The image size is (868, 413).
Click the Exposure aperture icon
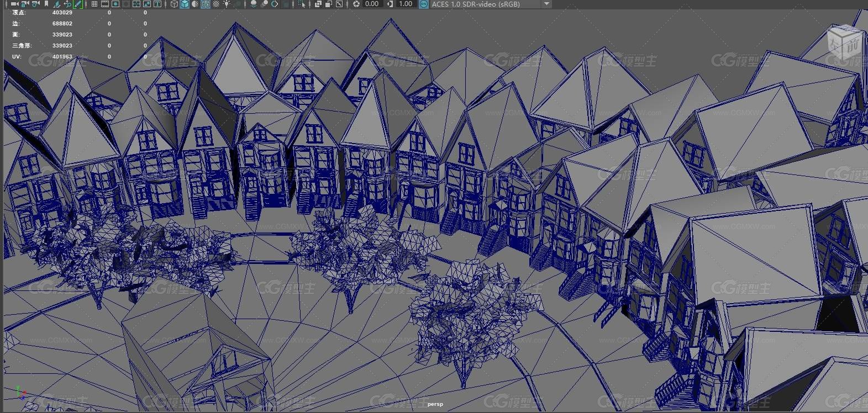(x=356, y=4)
